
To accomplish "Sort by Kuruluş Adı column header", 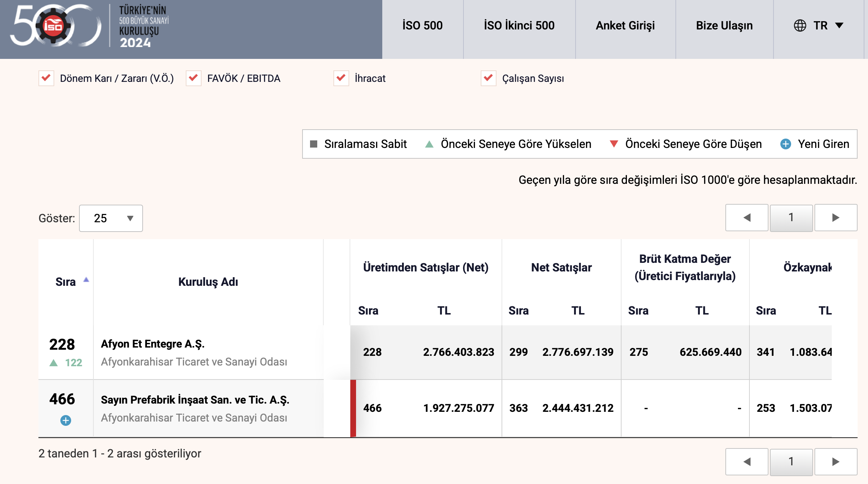I will pos(208,282).
